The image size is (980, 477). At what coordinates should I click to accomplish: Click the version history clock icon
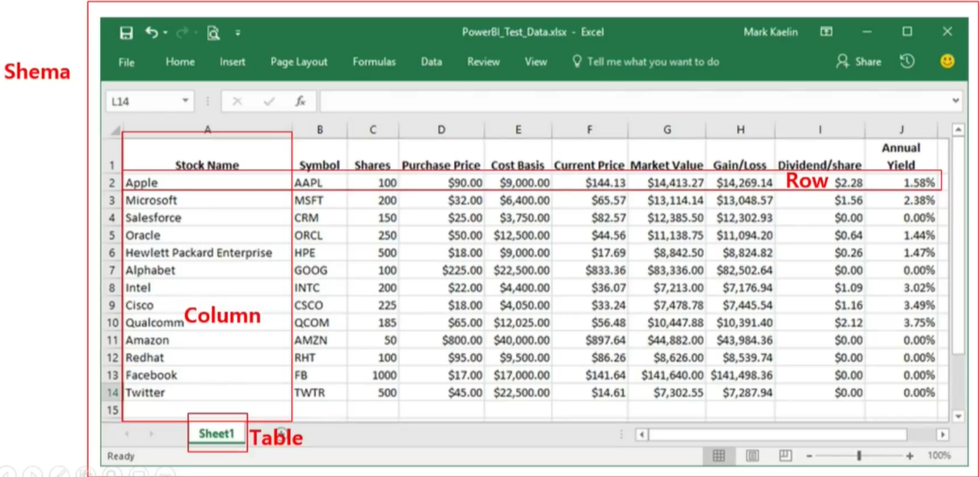907,61
